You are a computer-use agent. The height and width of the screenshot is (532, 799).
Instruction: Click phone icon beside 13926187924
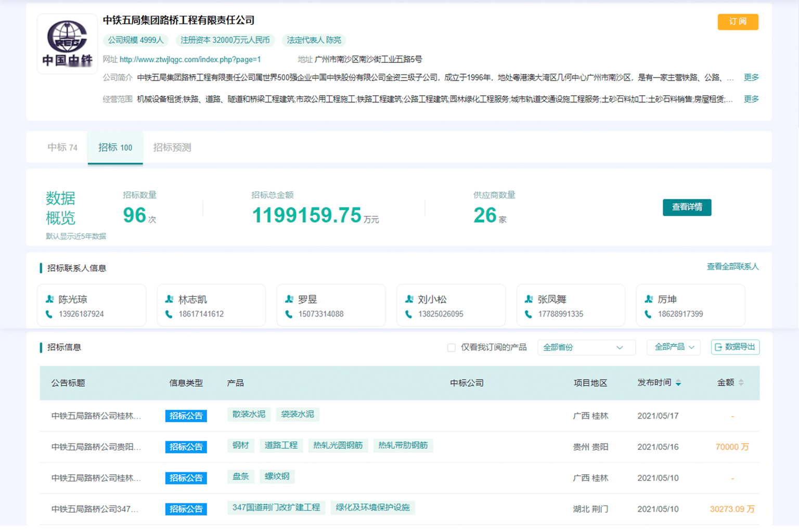tap(49, 314)
